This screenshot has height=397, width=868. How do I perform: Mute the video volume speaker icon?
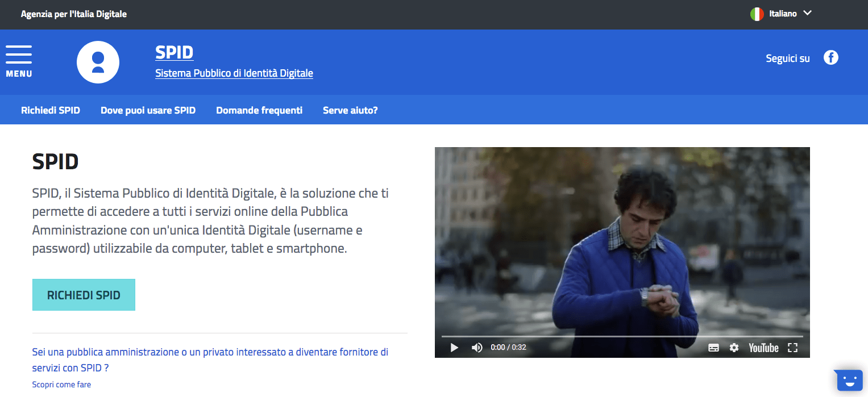(x=477, y=348)
